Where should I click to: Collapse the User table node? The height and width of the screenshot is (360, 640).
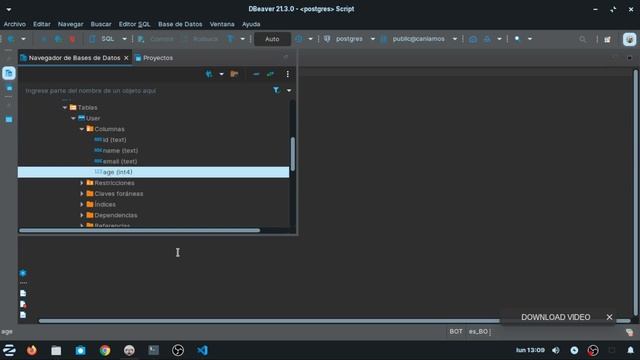(73, 118)
